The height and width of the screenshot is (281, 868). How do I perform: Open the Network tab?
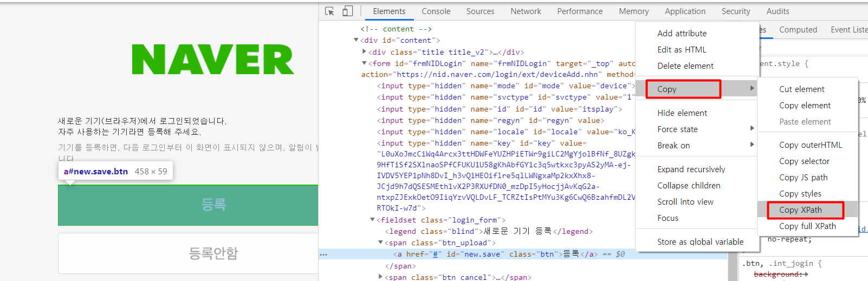[526, 11]
